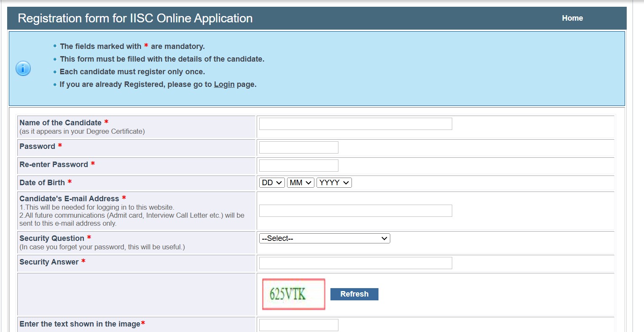Open the Security Question select box
Image resolution: width=644 pixels, height=332 pixels.
[x=324, y=238]
